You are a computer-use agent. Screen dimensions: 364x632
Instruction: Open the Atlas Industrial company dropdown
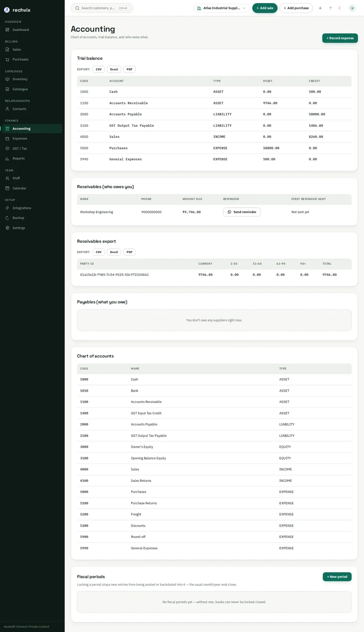coord(221,8)
